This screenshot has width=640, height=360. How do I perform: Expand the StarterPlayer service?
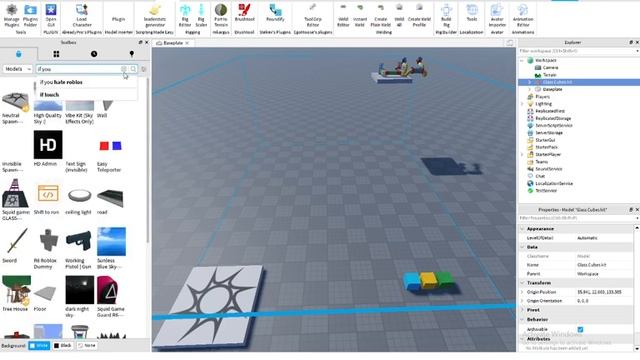(x=522, y=155)
